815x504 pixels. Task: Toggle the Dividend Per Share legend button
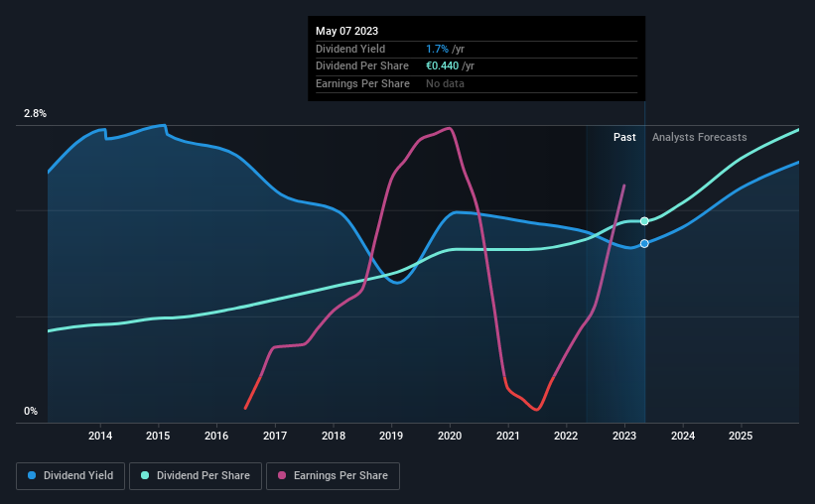(x=196, y=476)
